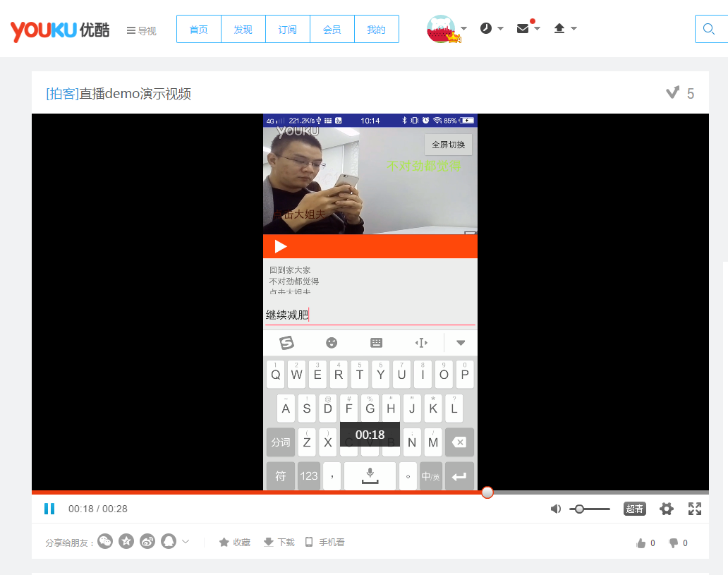The width and height of the screenshot is (728, 575).
Task: Pause the video with the pause button
Action: pos(49,509)
